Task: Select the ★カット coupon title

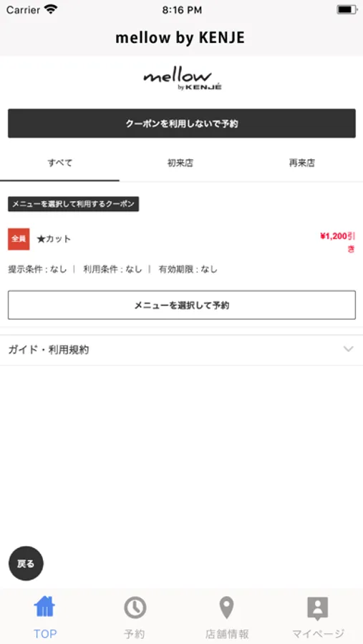Action: click(x=54, y=239)
